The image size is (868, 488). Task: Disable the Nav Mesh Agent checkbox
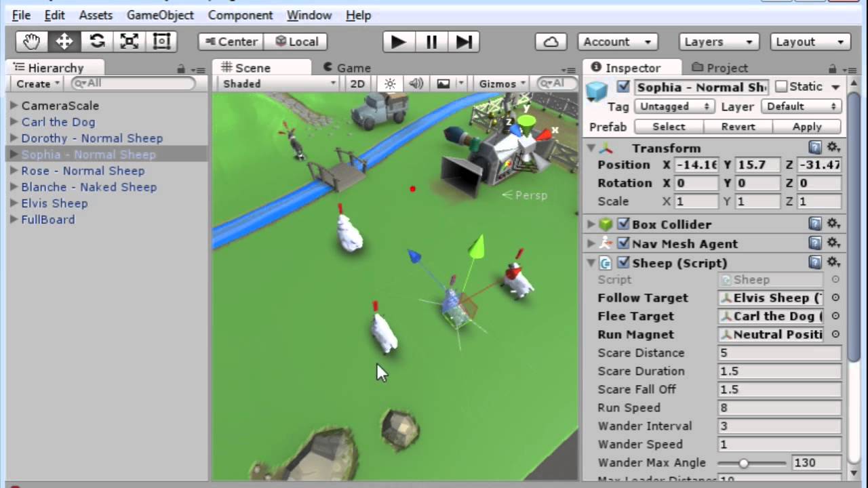[623, 243]
